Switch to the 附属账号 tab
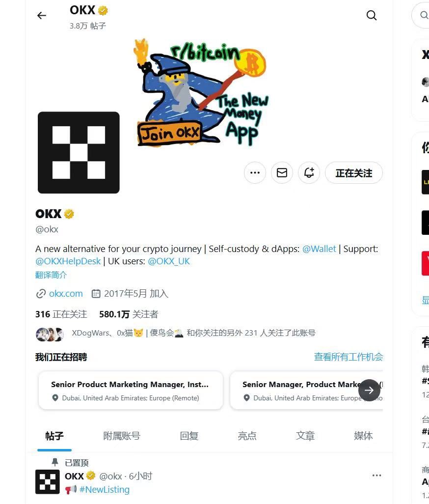429x504 pixels. [x=122, y=436]
